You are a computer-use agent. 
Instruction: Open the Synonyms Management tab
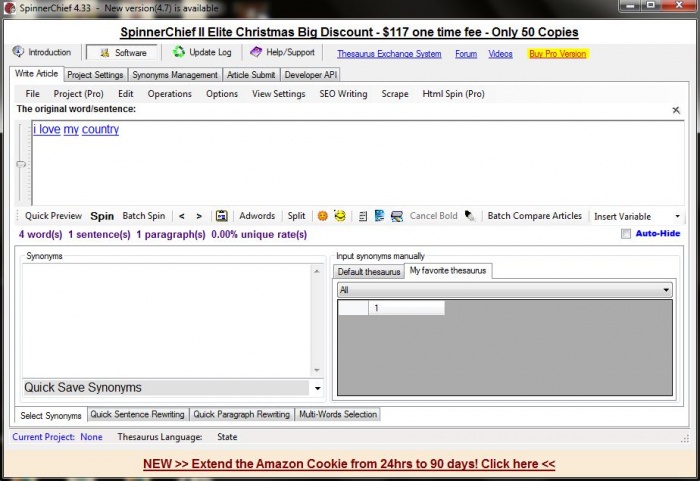[x=175, y=75]
